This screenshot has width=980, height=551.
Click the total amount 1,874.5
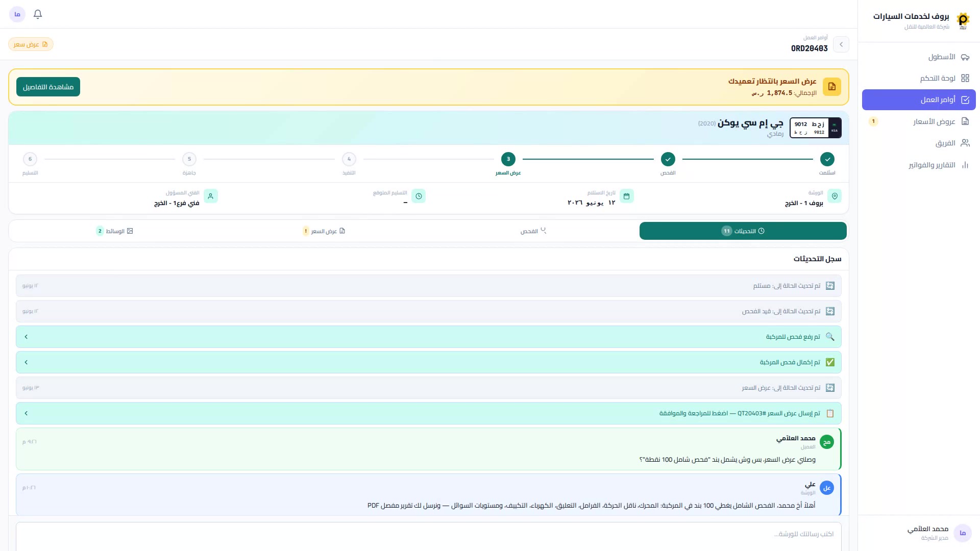click(x=779, y=93)
